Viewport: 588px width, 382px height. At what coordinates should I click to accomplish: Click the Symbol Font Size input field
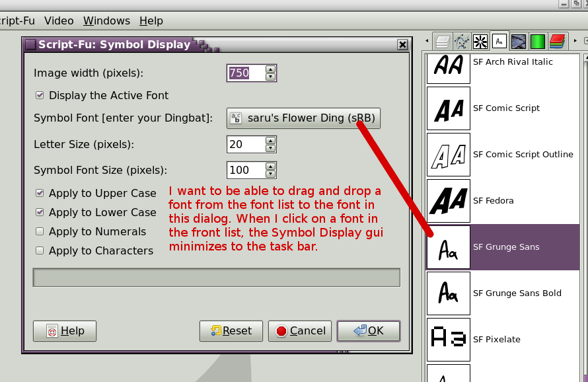pyautogui.click(x=246, y=170)
